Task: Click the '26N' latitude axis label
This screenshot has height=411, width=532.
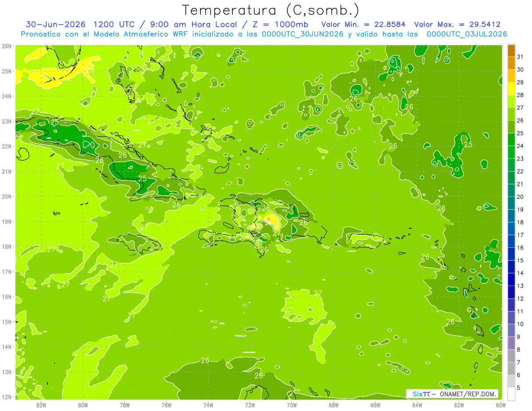Action: pyautogui.click(x=6, y=46)
